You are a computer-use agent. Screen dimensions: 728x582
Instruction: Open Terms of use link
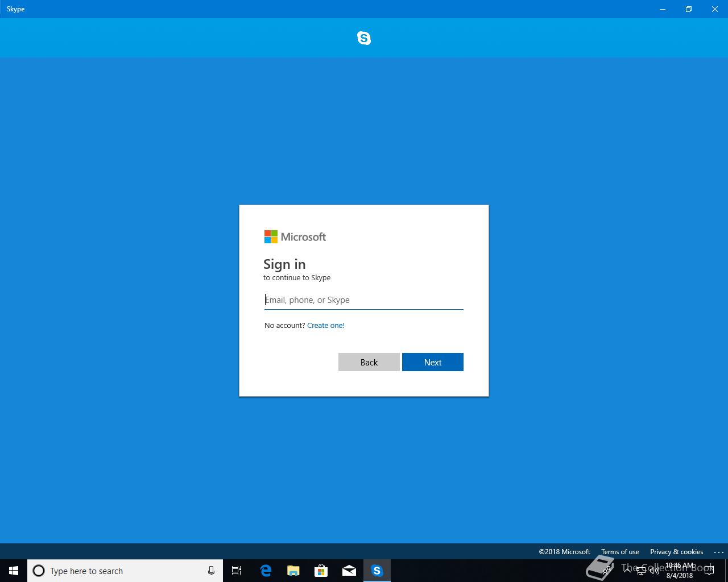pyautogui.click(x=620, y=552)
